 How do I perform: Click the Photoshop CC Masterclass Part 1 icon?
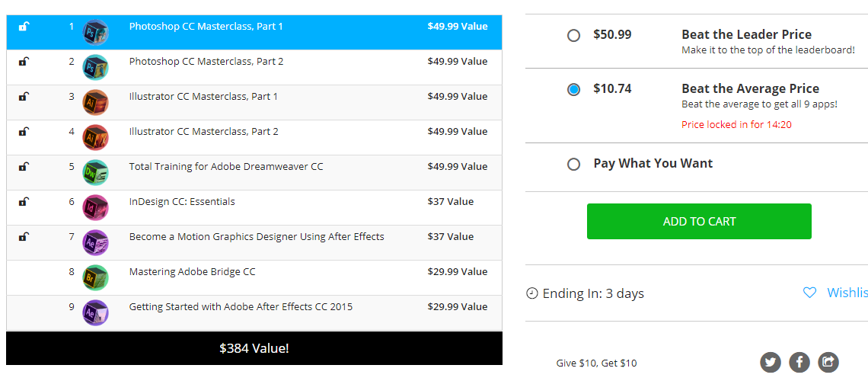point(95,32)
